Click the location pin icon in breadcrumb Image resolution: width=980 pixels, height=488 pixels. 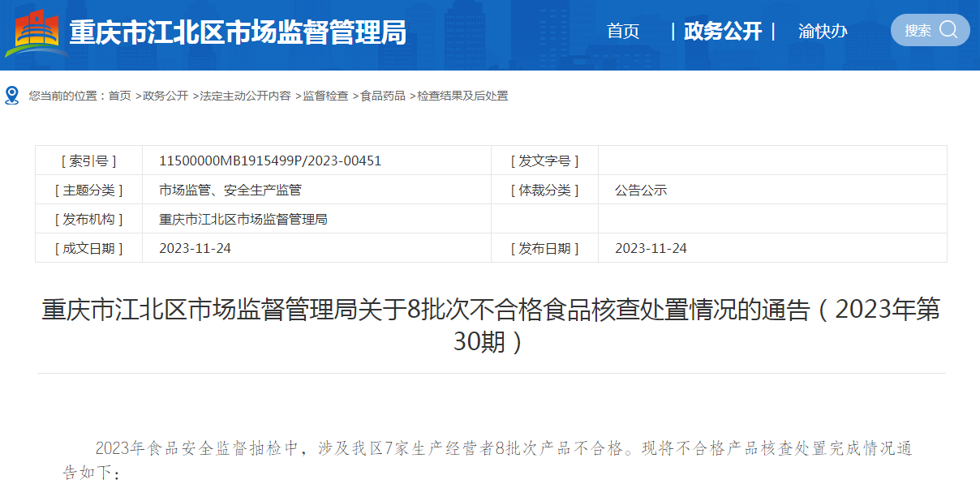[11, 96]
